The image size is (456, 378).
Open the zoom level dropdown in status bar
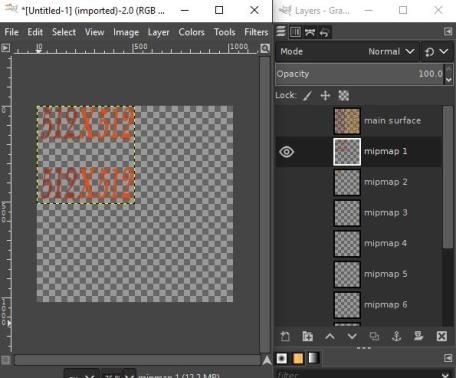pyautogui.click(x=119, y=375)
